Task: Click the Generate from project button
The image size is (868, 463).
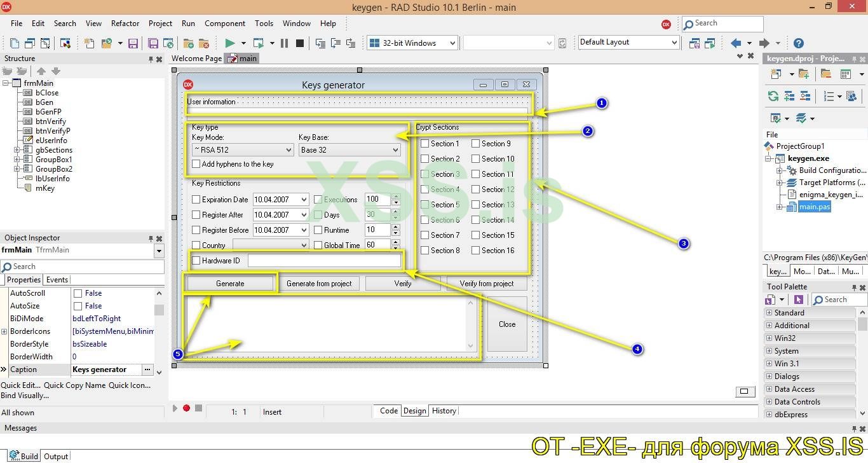Action: (x=319, y=284)
